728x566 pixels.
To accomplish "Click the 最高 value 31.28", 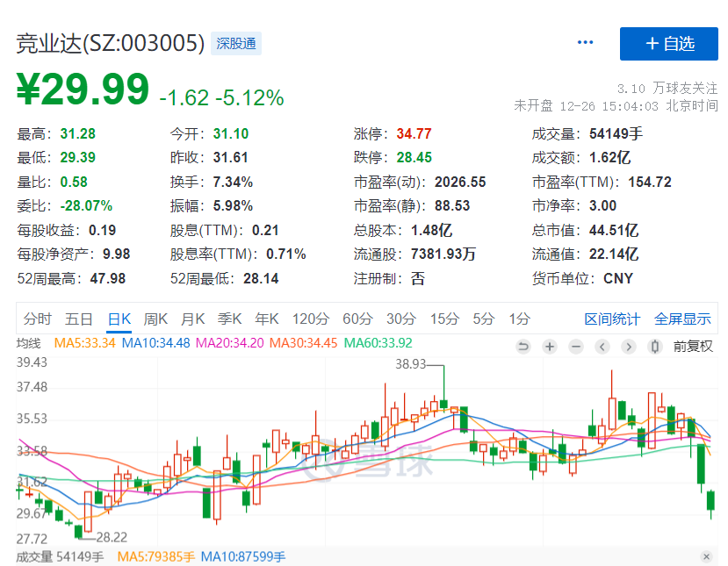I will point(77,134).
